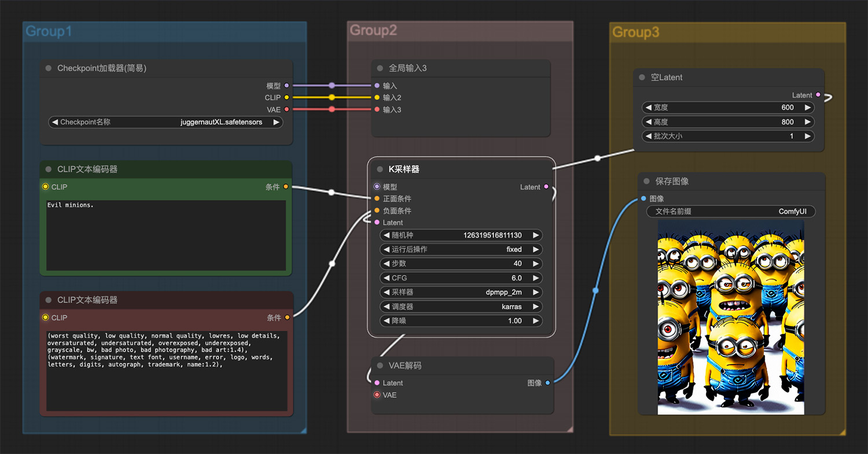
Task: Select previous checkpoint with Checkpoint名称 left arrow
Action: tap(55, 122)
